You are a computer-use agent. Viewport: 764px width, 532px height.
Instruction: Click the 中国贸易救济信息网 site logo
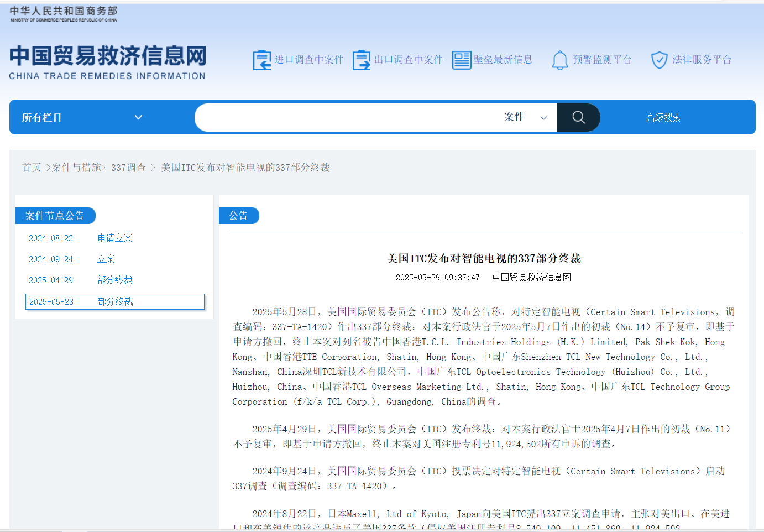(107, 62)
